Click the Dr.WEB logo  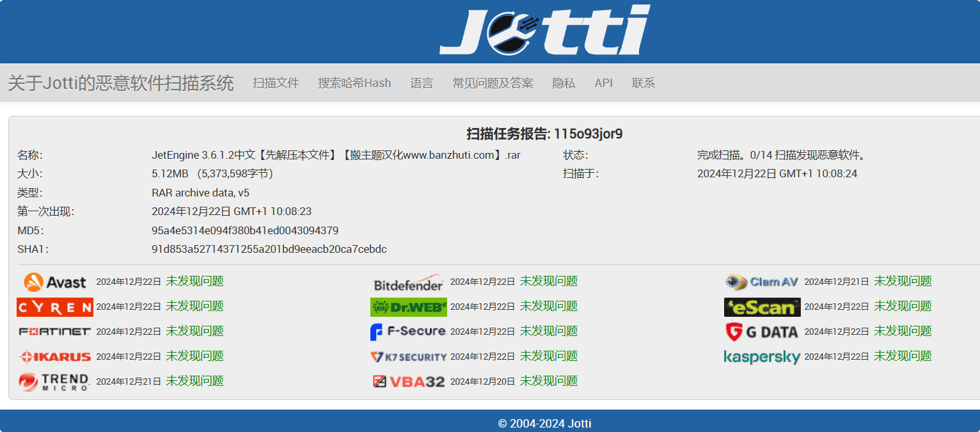(409, 307)
